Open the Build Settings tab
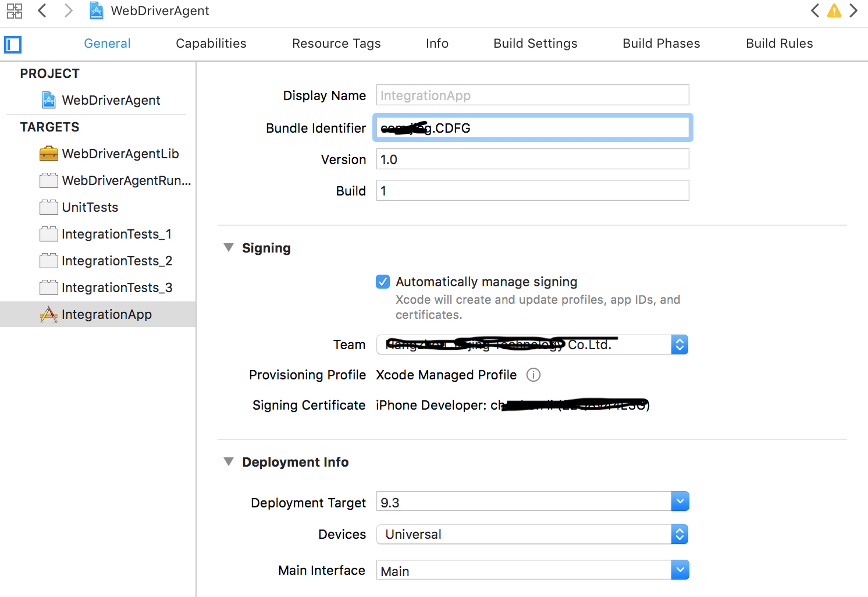The height and width of the screenshot is (597, 868). point(535,44)
